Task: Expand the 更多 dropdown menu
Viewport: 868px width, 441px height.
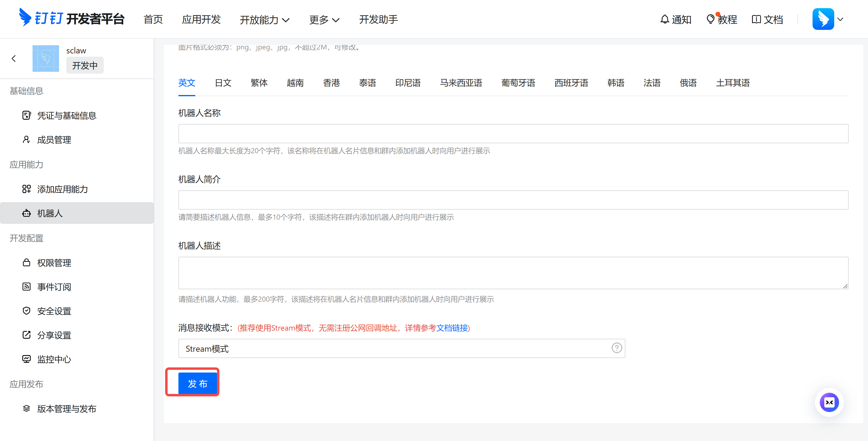Action: (x=324, y=20)
